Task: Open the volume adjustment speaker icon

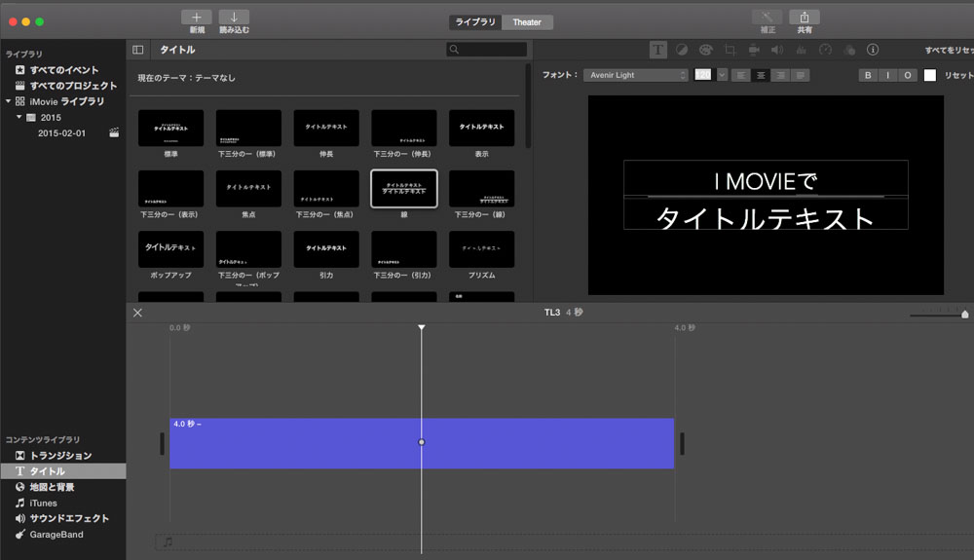Action: click(777, 50)
